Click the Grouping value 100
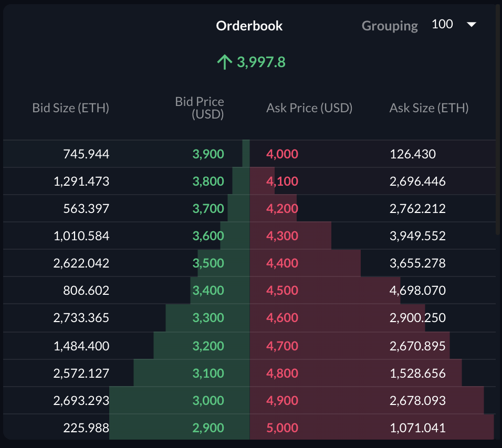Image resolution: width=502 pixels, height=448 pixels. point(442,24)
